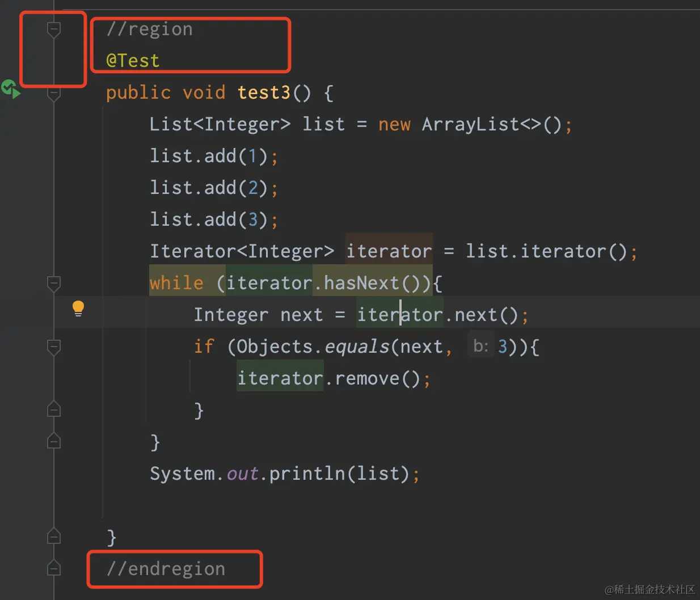Screen dimensions: 700x600
Task: Click the public keyword
Action: coord(138,92)
